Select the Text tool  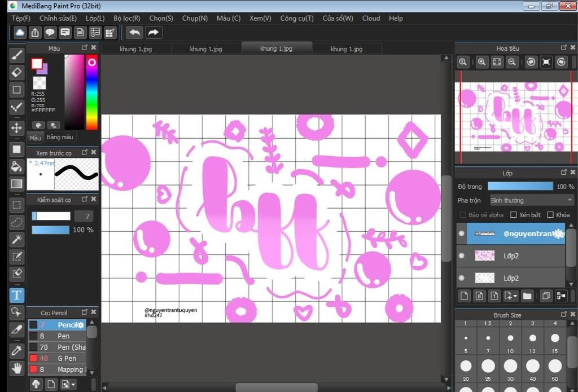(16, 295)
